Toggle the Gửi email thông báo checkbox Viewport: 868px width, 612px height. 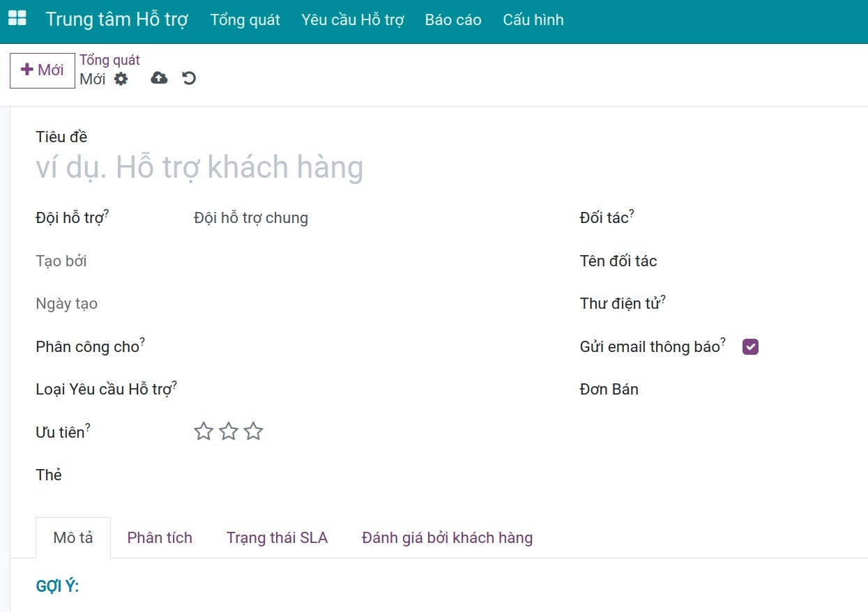click(750, 346)
